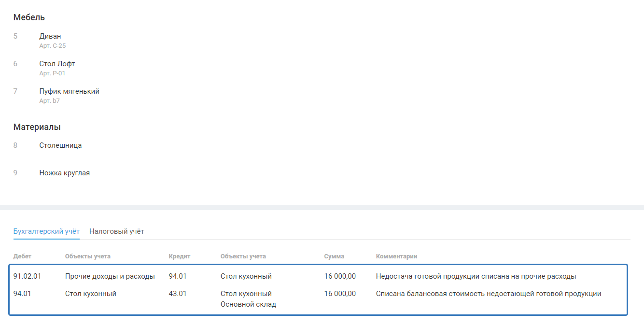Click the Сумма column header
The height and width of the screenshot is (326, 644).
pos(335,256)
